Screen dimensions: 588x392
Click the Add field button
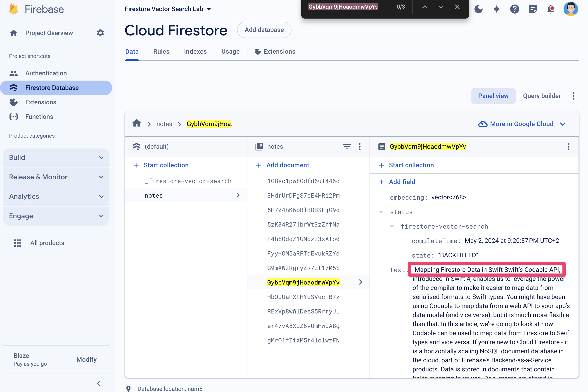click(x=396, y=181)
